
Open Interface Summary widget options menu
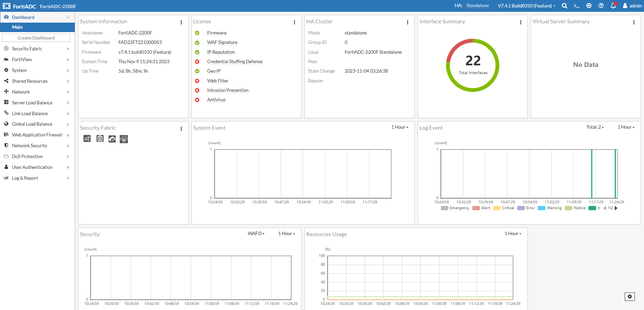(521, 22)
